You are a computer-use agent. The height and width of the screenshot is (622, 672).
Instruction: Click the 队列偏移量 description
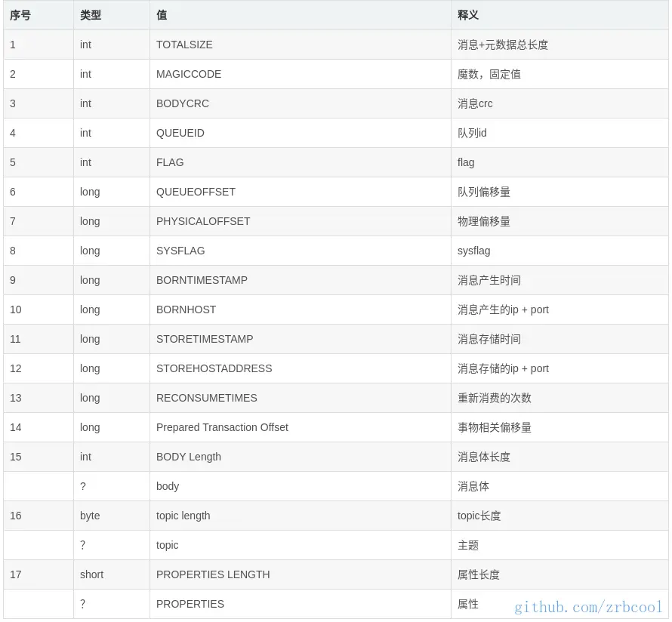(484, 192)
